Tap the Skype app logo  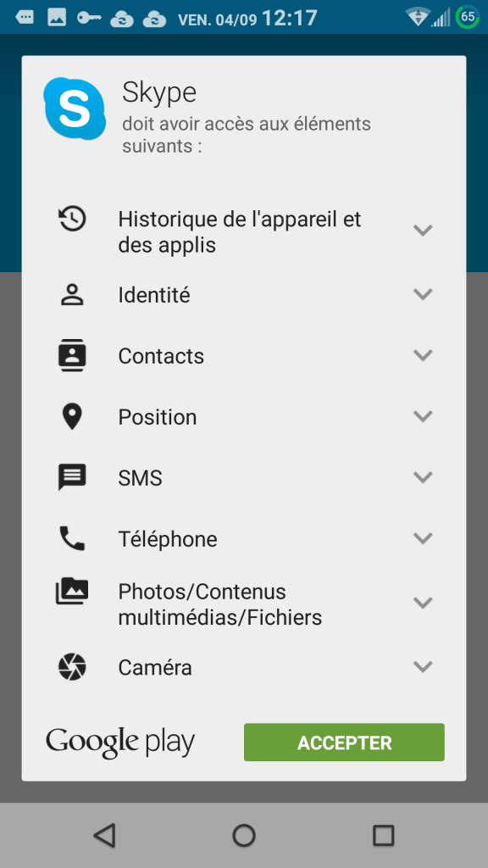(x=75, y=108)
